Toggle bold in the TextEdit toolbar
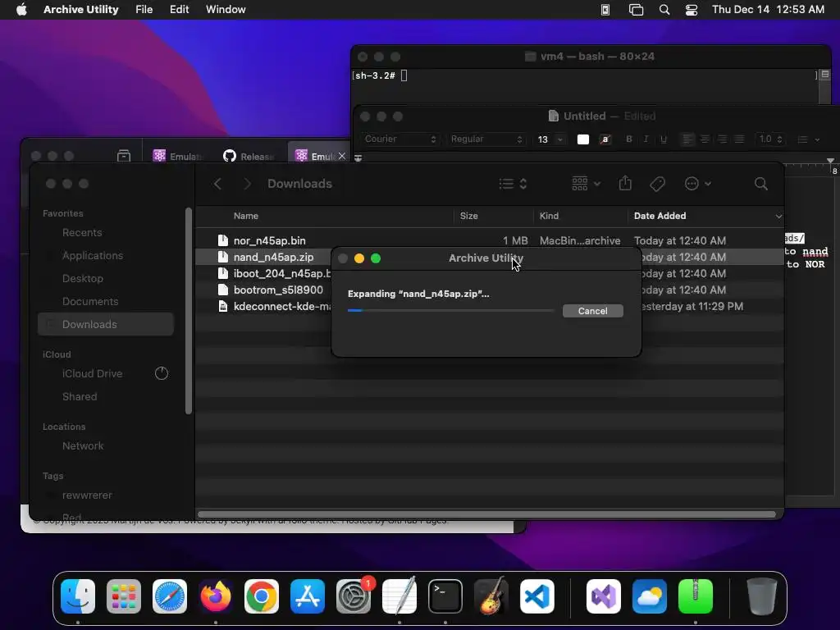The width and height of the screenshot is (840, 630). pos(629,139)
